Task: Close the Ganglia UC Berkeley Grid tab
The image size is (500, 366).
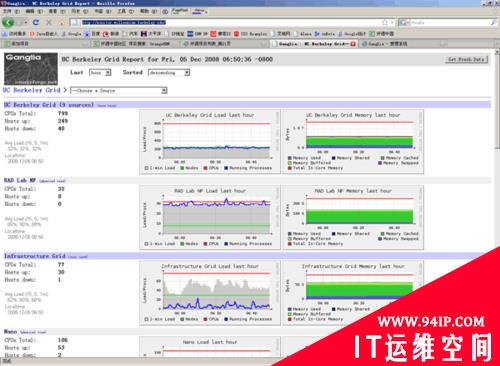Action: click(353, 44)
